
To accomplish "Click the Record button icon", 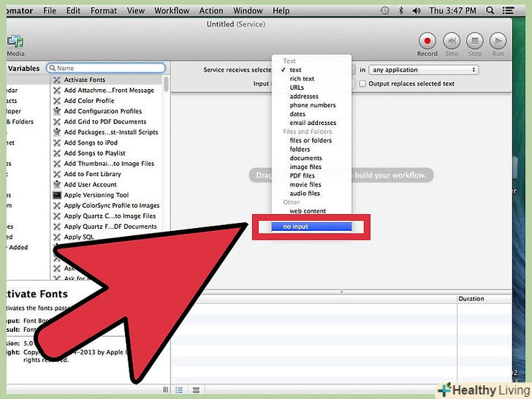I will point(427,41).
